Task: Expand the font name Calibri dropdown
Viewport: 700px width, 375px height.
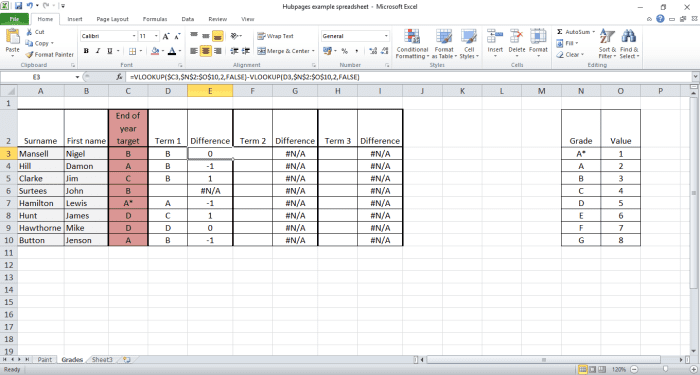Action: 134,36
